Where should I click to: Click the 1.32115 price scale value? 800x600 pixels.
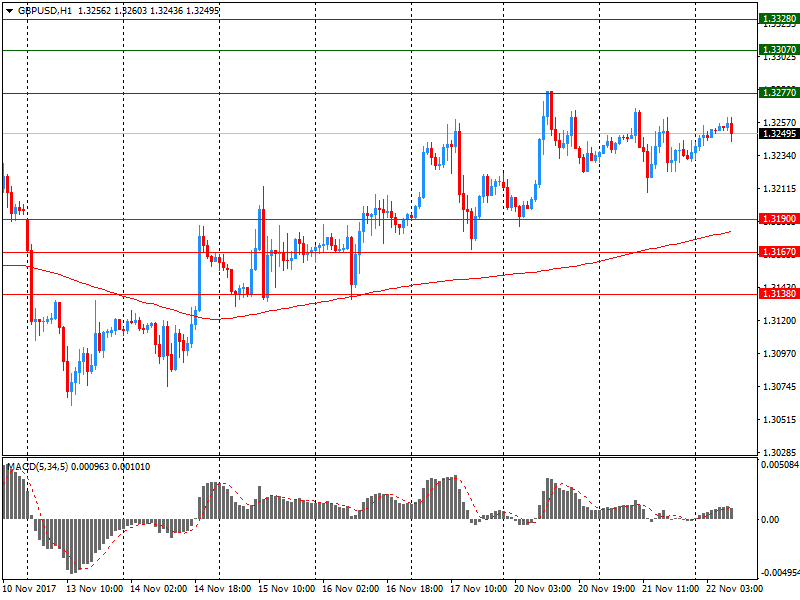780,189
